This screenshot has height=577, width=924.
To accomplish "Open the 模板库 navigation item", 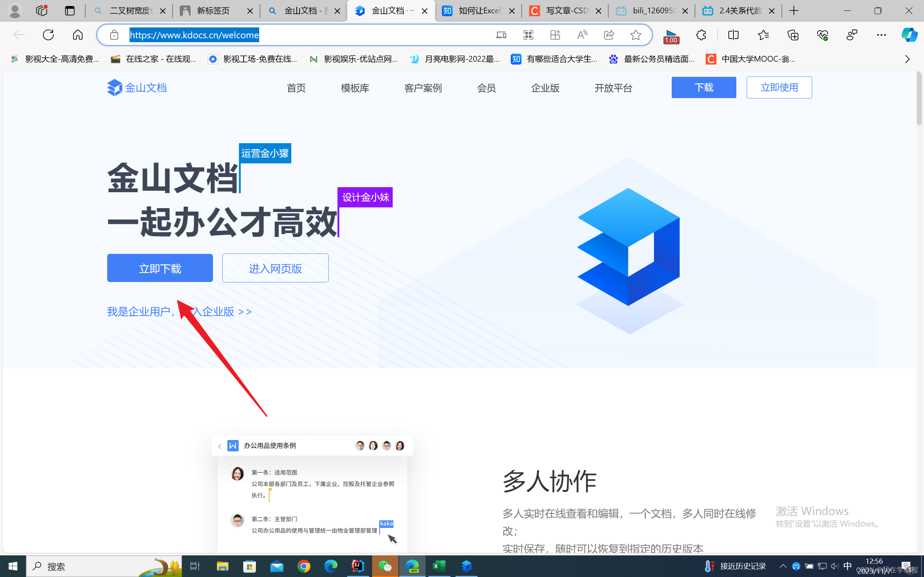I will click(355, 88).
